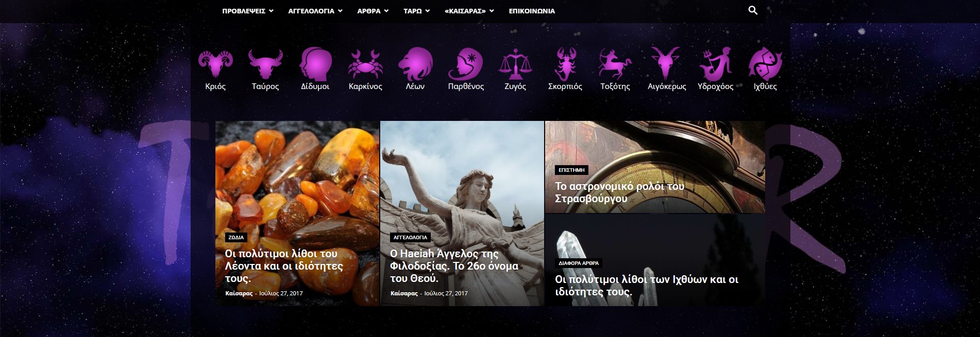Select the Καρκίνος crab zodiac icon
The height and width of the screenshot is (337, 980).
(x=365, y=63)
